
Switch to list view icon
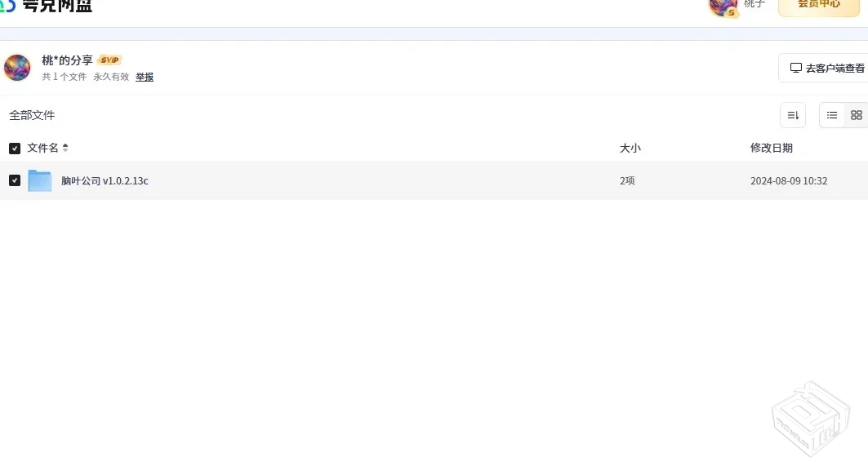[831, 115]
